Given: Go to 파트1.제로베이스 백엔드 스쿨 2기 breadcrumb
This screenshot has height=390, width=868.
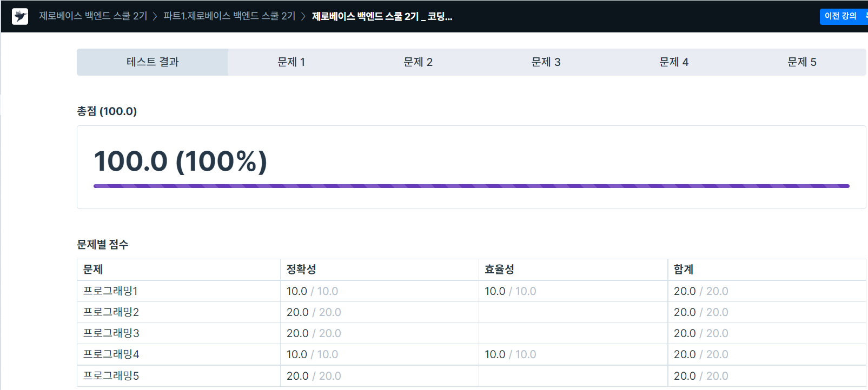Looking at the screenshot, I should (x=229, y=16).
